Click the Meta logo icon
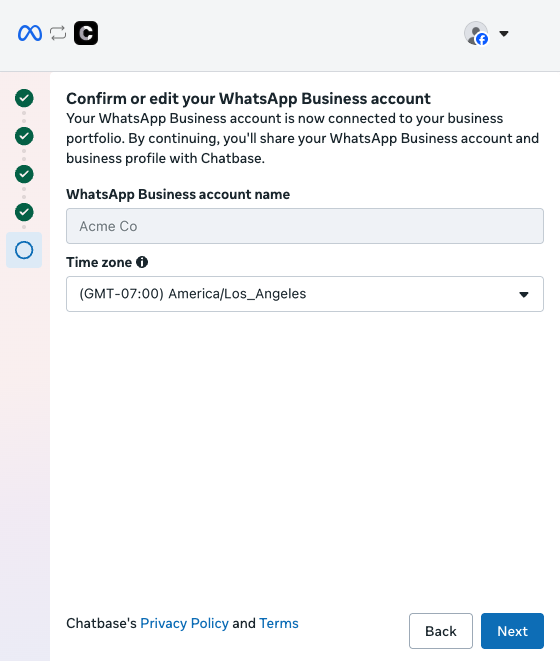560x661 pixels. coord(30,33)
